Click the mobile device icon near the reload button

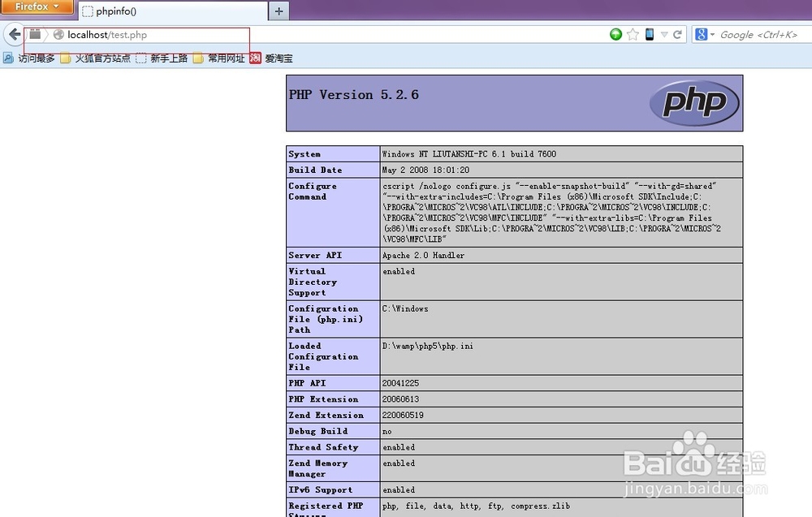tap(650, 34)
